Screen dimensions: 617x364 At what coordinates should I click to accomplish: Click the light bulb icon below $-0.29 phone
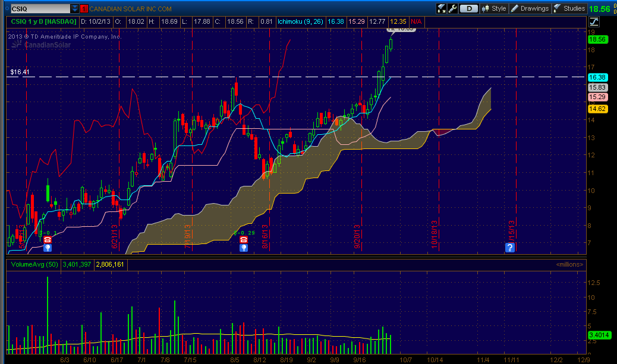[x=244, y=248]
